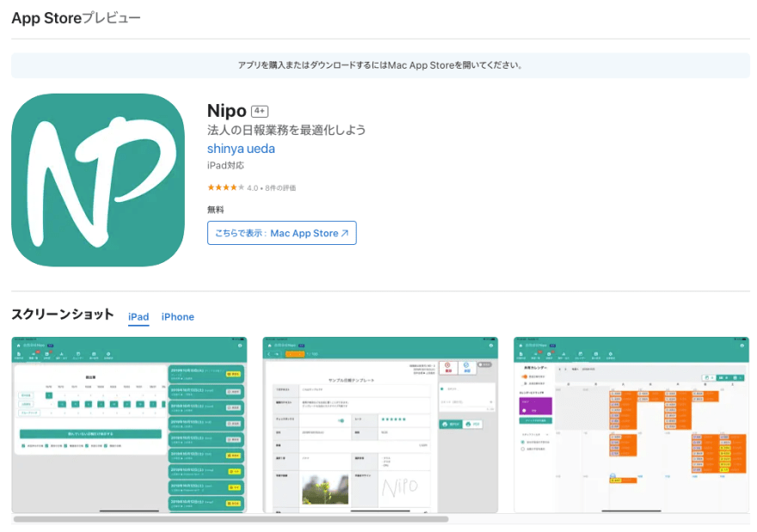
Task: Click the screenshots horizontal scrollbar
Action: [231, 519]
